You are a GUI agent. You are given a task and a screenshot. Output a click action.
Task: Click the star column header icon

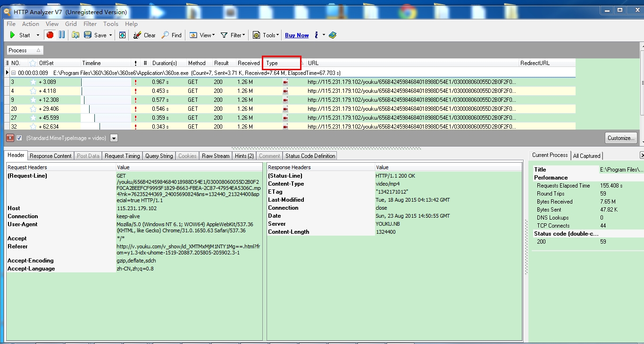tap(33, 63)
